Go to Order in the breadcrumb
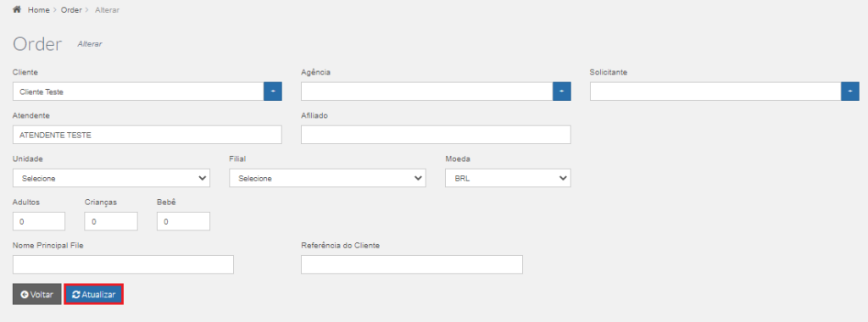 click(x=71, y=10)
